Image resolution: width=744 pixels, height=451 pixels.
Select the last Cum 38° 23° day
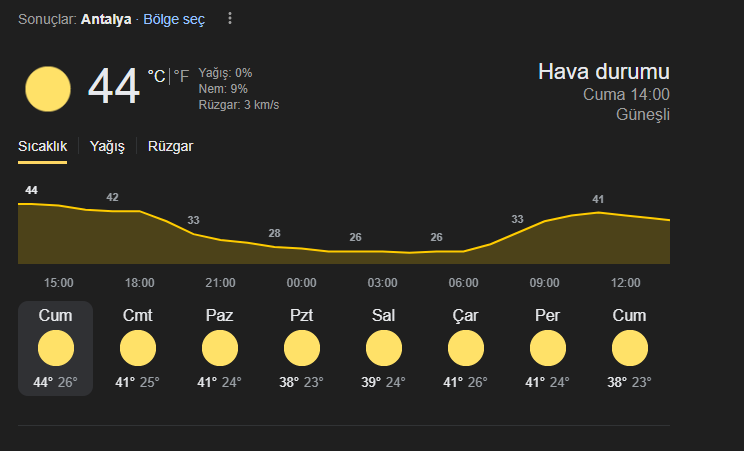[629, 348]
